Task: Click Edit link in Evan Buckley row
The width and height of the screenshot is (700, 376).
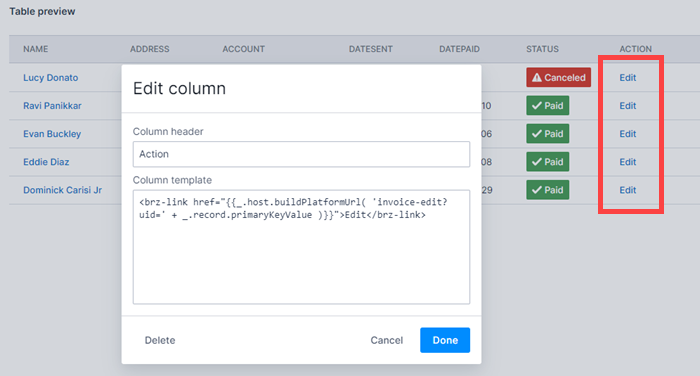Action: coord(628,134)
